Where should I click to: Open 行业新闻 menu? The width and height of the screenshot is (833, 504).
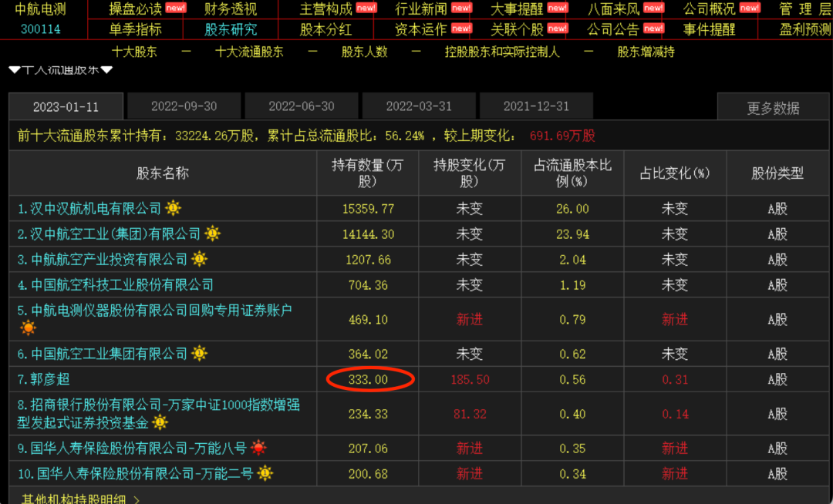(x=422, y=9)
